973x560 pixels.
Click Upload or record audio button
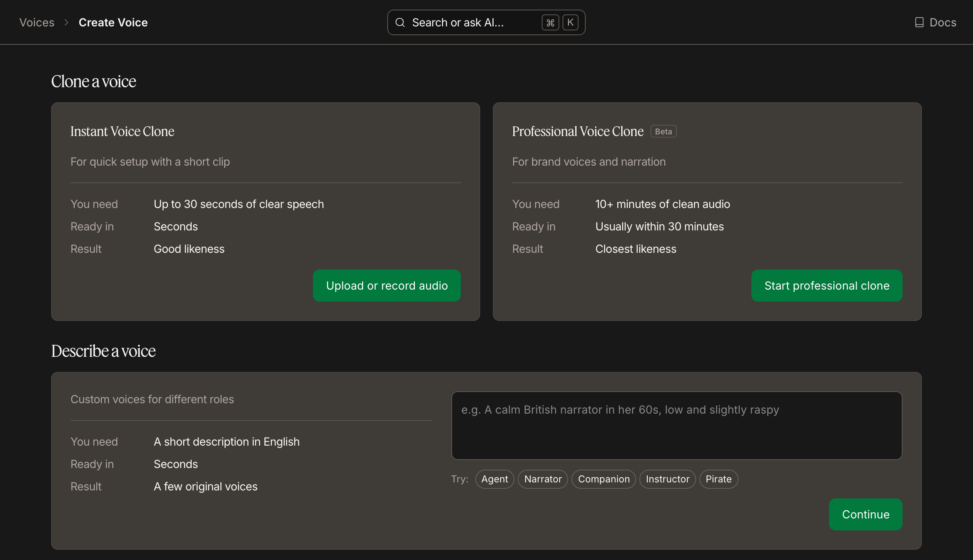tap(386, 286)
